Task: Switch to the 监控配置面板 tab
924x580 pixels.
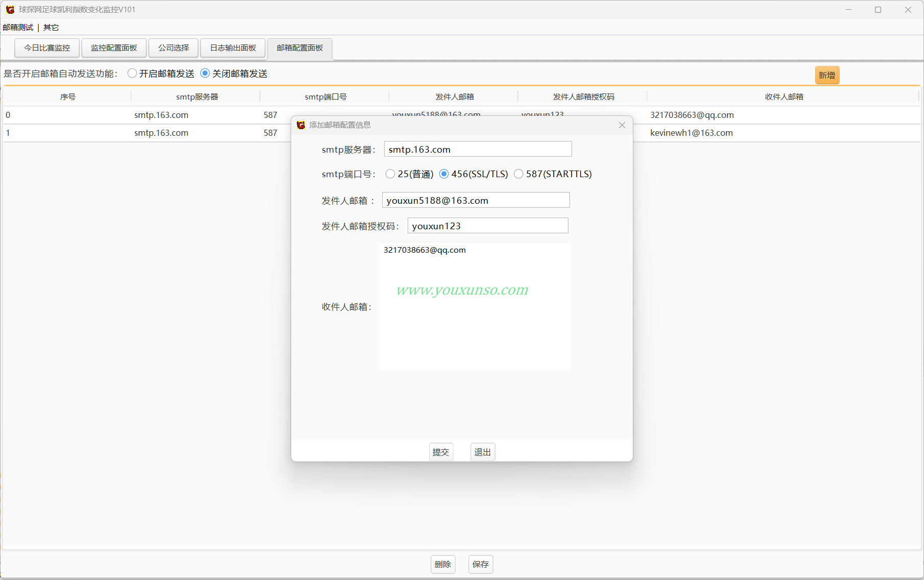Action: [114, 48]
